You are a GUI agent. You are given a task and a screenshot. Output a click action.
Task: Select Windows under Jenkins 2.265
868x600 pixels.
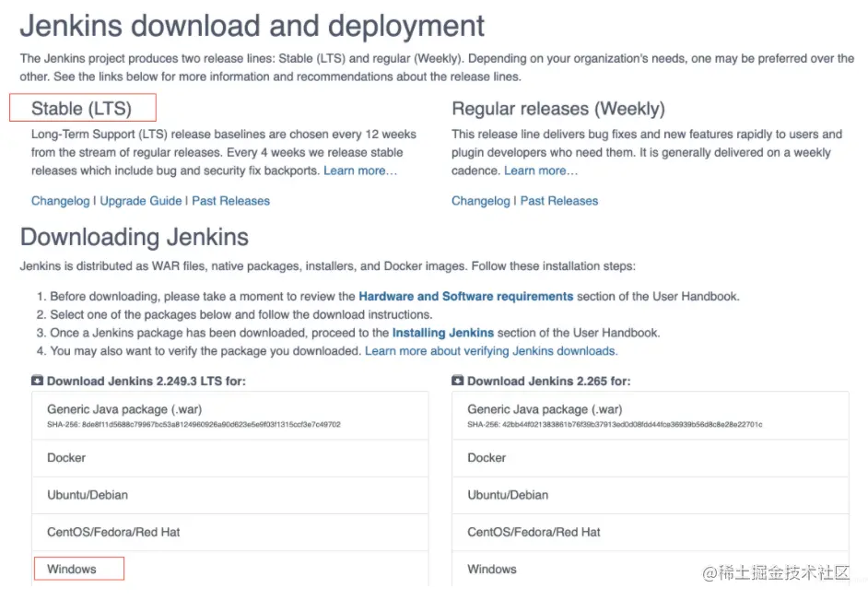coord(650,569)
